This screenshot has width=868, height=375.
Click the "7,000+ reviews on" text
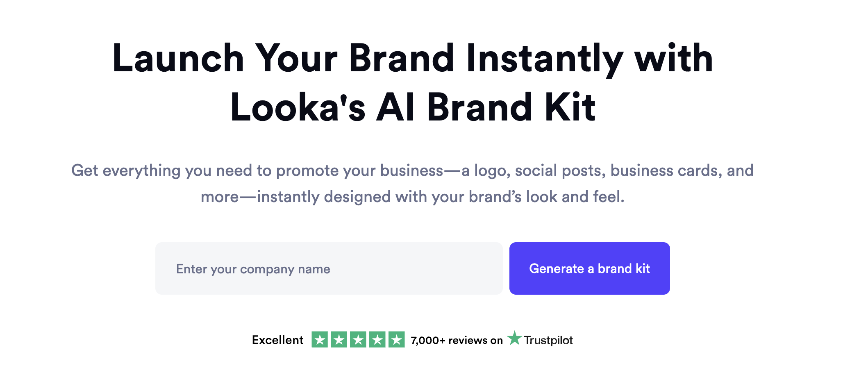(457, 341)
